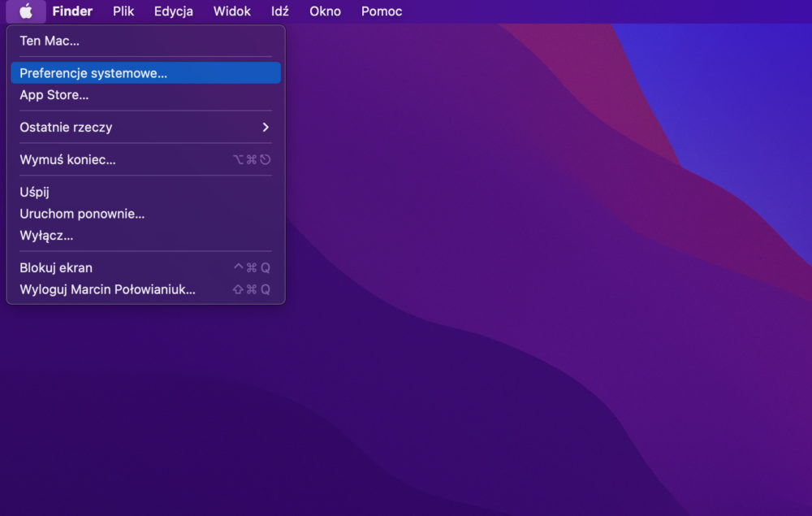Open the Okno menu
The height and width of the screenshot is (516, 812).
[326, 11]
